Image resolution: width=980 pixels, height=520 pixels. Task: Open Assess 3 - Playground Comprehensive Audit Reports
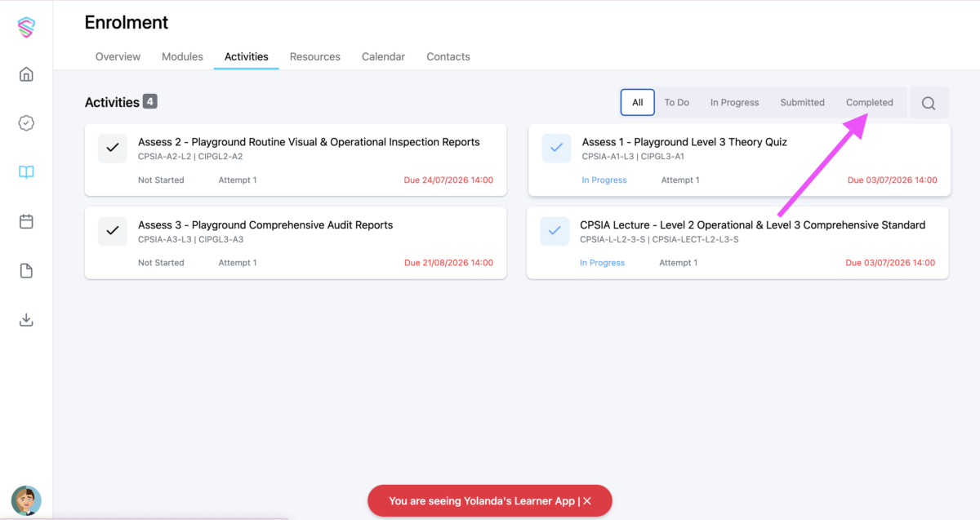pyautogui.click(x=296, y=243)
